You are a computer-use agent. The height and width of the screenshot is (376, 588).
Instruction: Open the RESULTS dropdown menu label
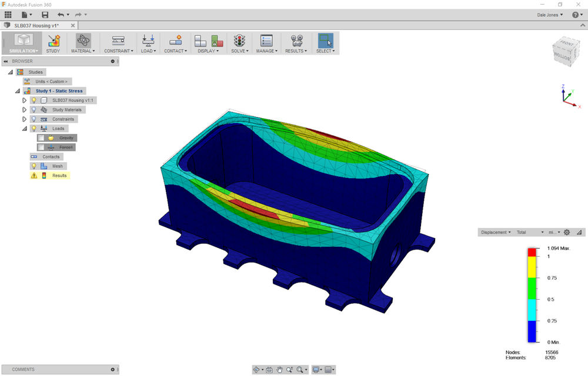point(296,51)
